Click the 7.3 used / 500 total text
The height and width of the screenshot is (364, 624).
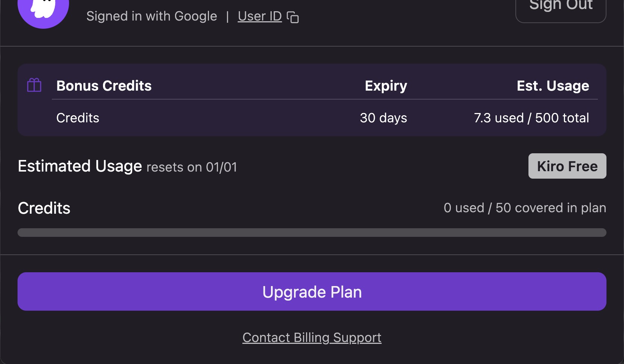(531, 118)
